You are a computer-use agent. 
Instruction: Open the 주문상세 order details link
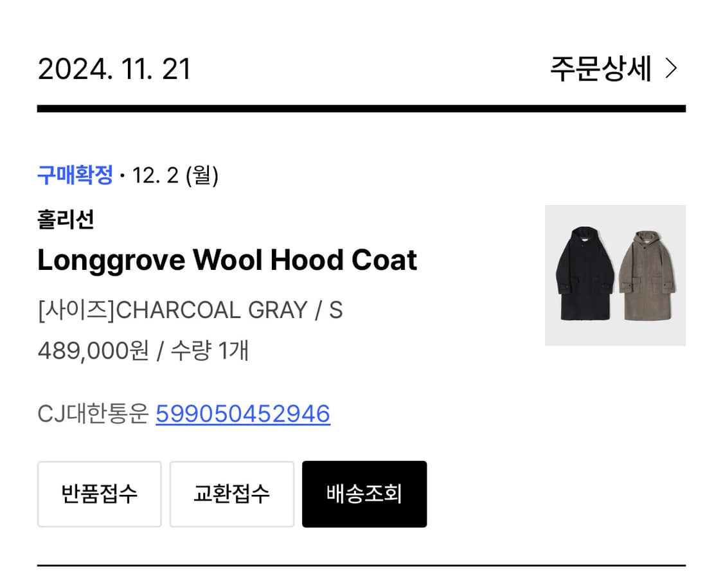[614, 69]
